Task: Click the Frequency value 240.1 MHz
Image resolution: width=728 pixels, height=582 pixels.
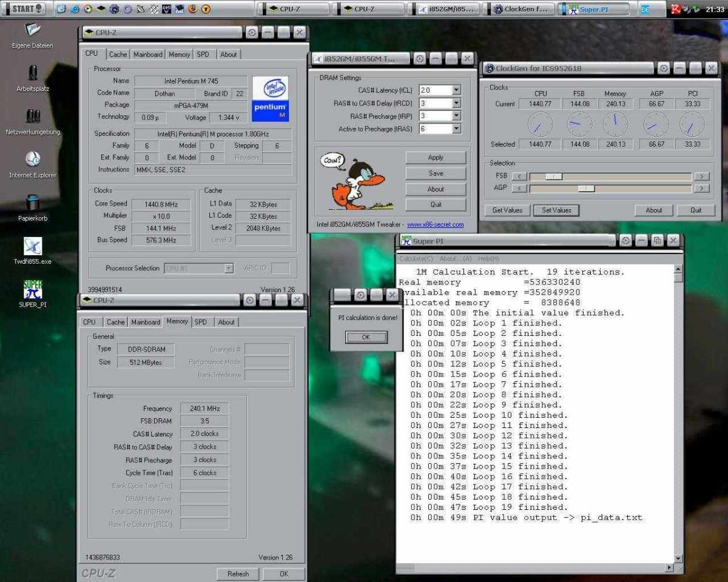Action: pos(204,409)
